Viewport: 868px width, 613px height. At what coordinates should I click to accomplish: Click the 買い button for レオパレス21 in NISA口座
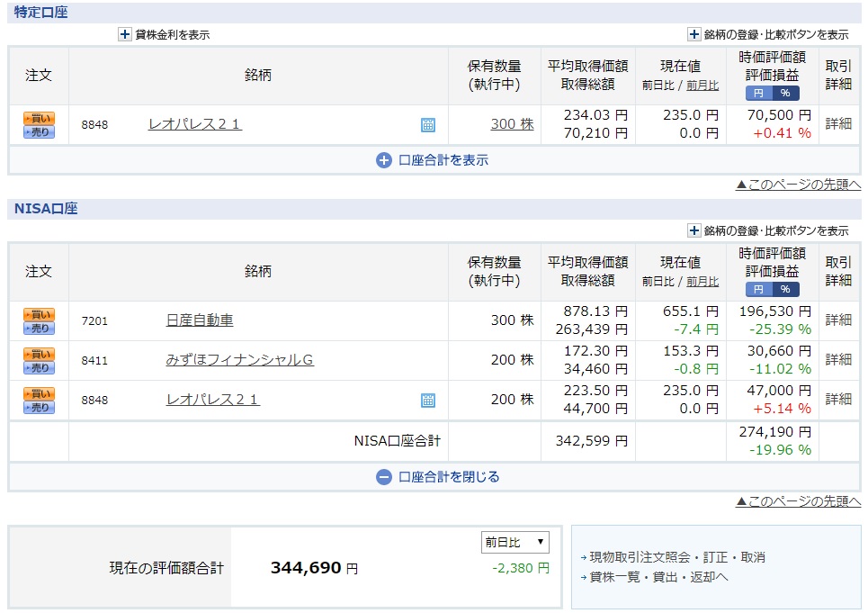point(39,393)
